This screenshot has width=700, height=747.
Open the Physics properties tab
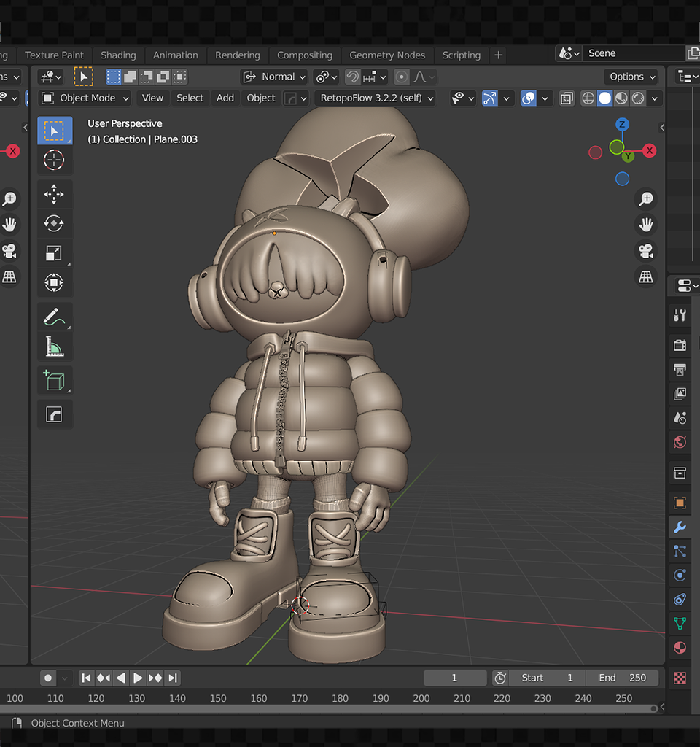[x=680, y=575]
